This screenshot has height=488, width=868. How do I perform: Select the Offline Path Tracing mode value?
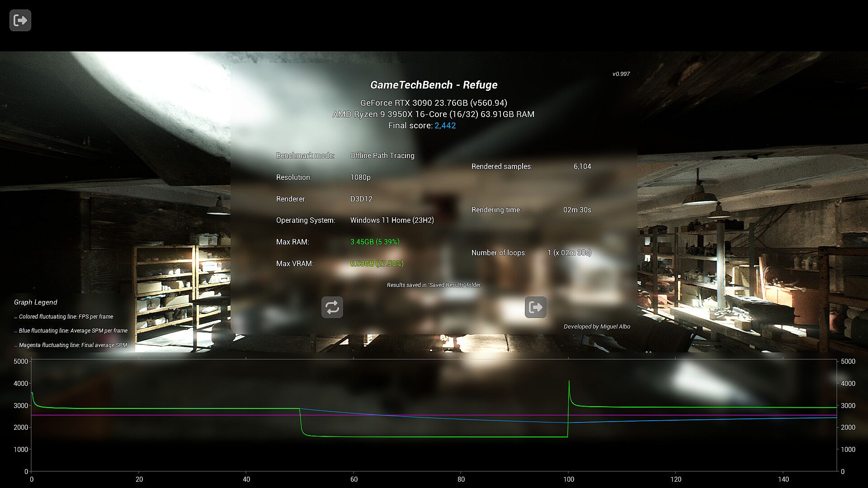(382, 155)
